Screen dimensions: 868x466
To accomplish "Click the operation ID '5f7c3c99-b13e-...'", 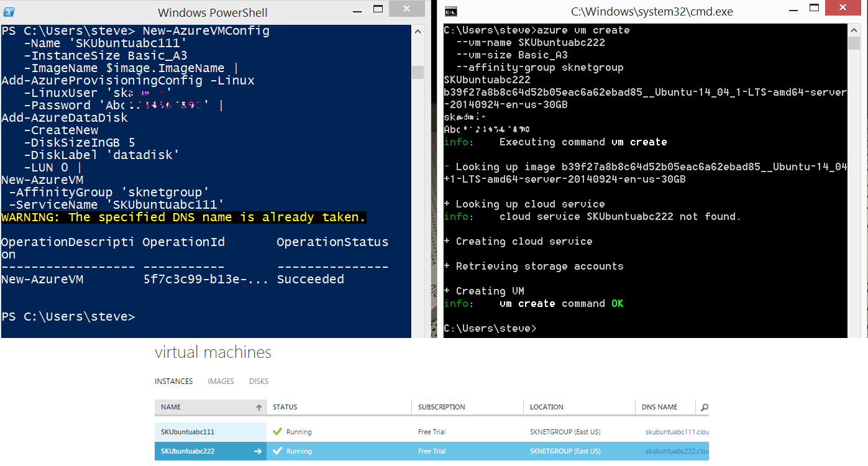I will click(x=206, y=280).
